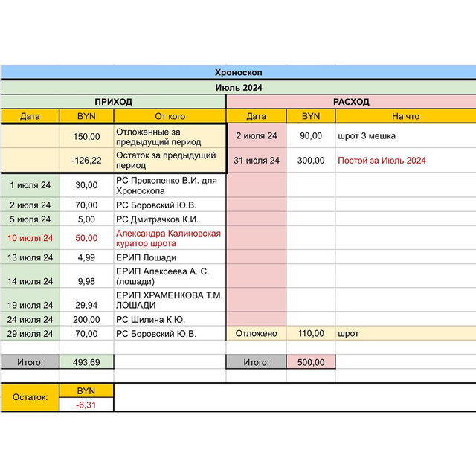Click the red 10 июля 24 date cell
Screen dimensions: 476x476
(x=30, y=239)
